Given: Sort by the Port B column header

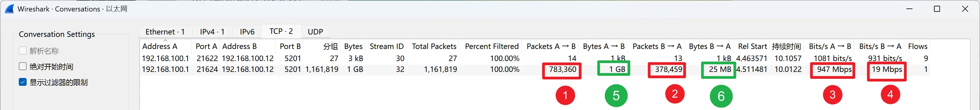Looking at the screenshot, I should [290, 46].
